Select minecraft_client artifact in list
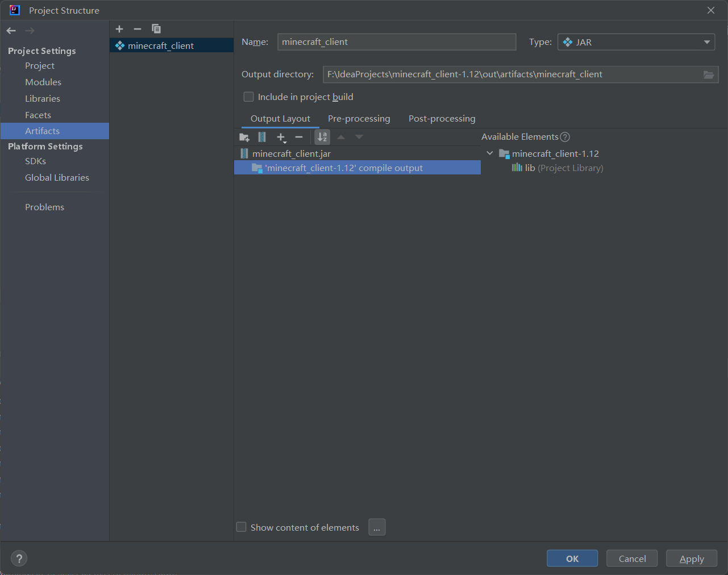728x575 pixels. point(172,45)
